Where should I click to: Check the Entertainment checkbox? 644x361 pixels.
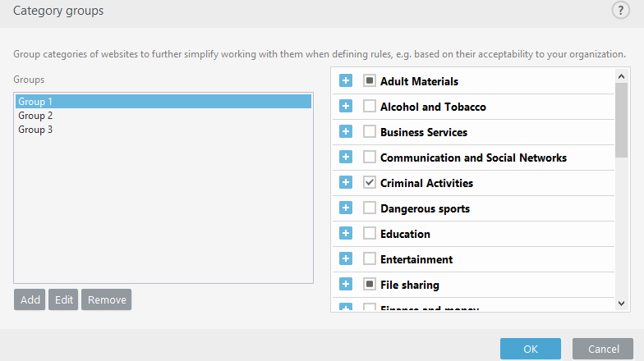point(370,259)
